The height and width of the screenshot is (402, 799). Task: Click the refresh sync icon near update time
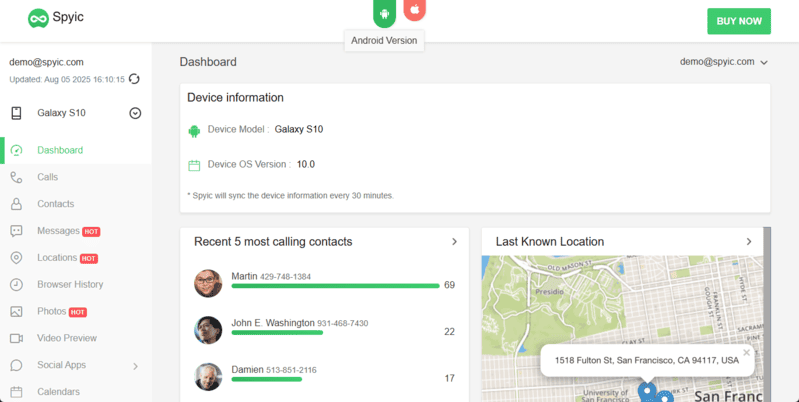134,79
